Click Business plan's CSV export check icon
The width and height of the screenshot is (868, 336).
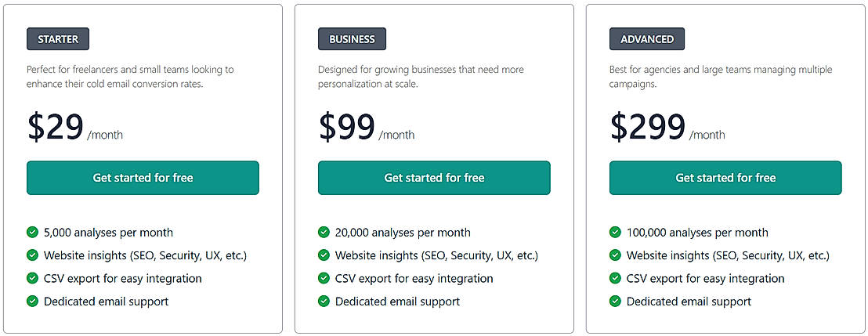(x=324, y=278)
